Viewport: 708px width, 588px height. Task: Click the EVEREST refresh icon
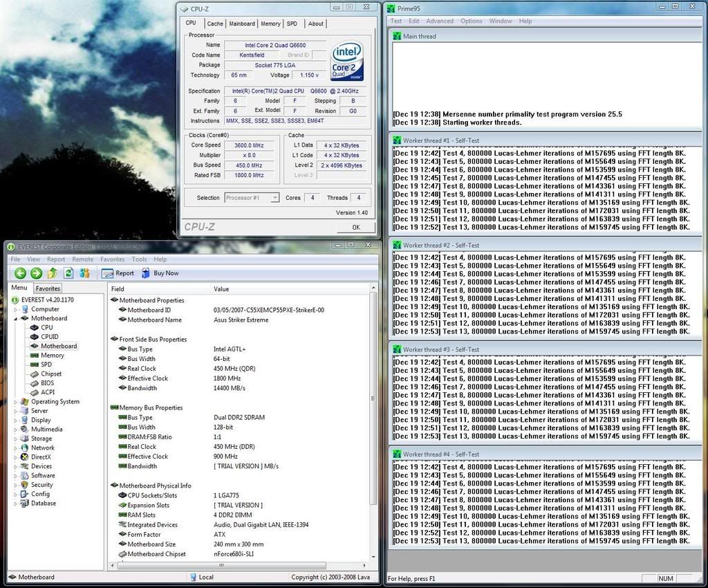click(x=68, y=273)
